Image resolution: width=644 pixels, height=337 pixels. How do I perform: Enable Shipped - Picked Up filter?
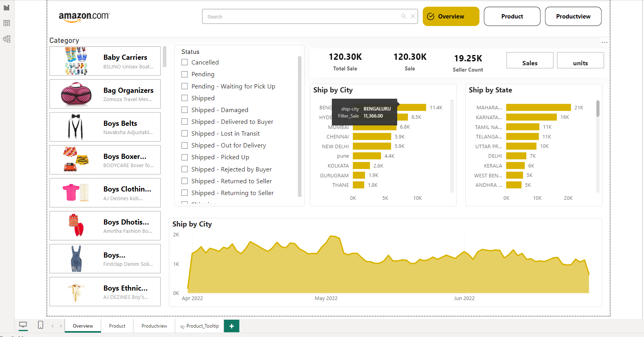pyautogui.click(x=185, y=157)
